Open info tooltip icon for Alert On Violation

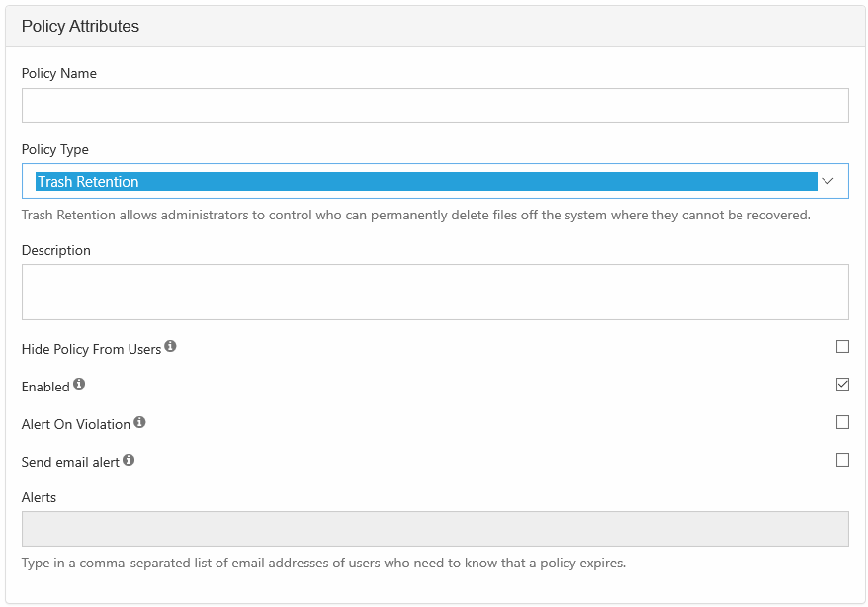click(139, 422)
